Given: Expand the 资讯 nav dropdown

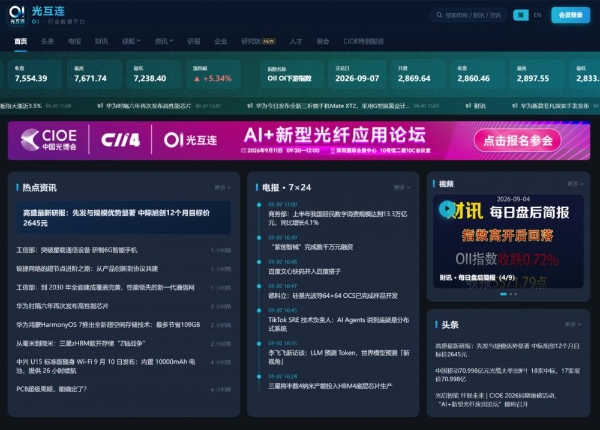Looking at the screenshot, I should [x=164, y=41].
